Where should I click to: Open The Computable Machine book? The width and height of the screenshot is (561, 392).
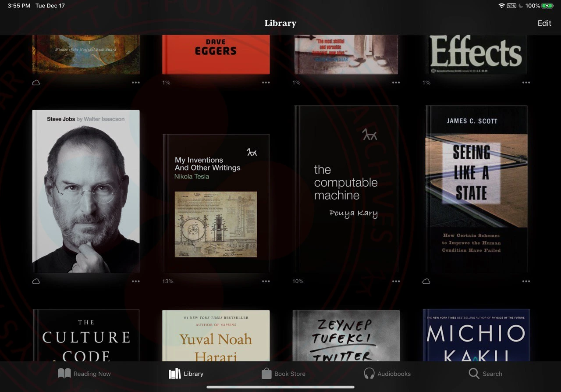[x=346, y=189]
